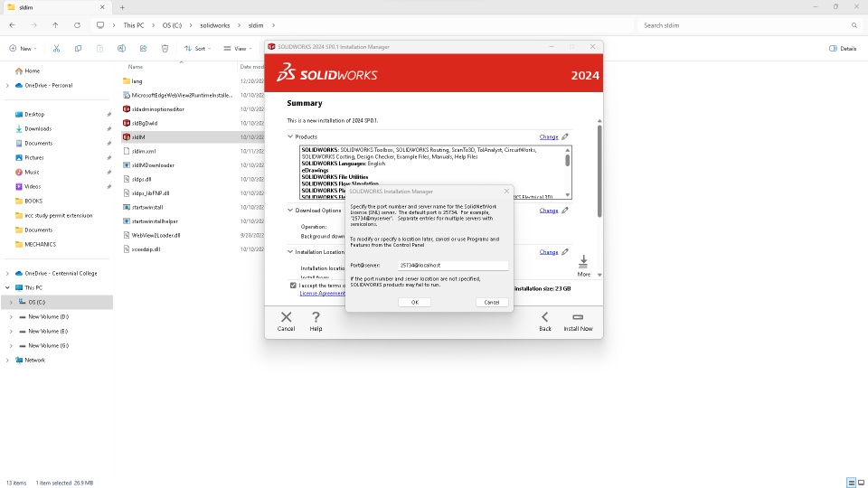Select the sldim Explorer tab
The width and height of the screenshot is (868, 488).
55,8
